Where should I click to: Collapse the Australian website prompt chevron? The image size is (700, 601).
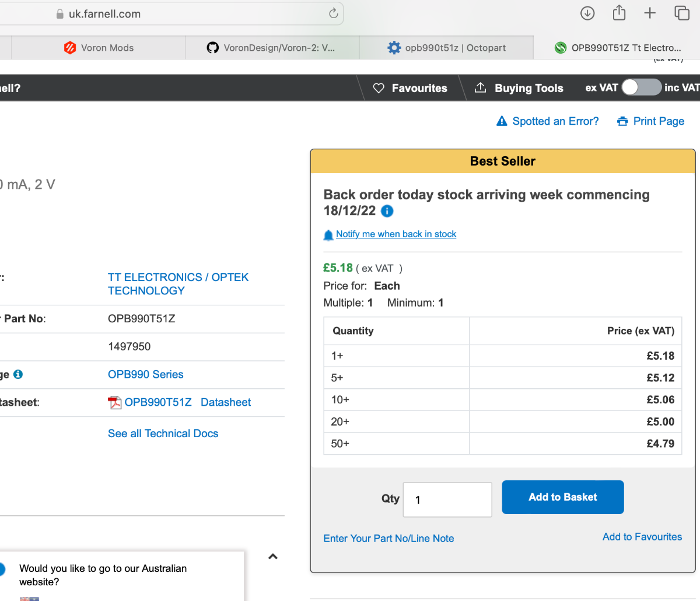(272, 557)
